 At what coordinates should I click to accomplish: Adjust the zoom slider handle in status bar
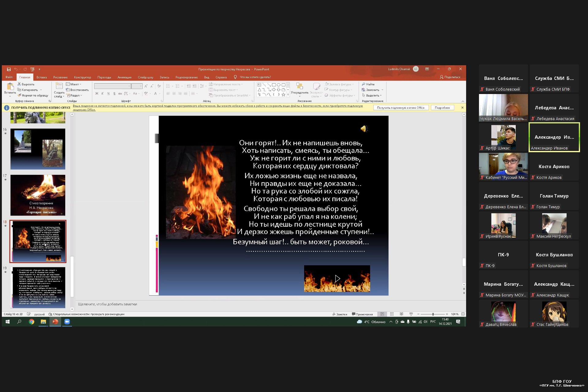click(x=433, y=314)
